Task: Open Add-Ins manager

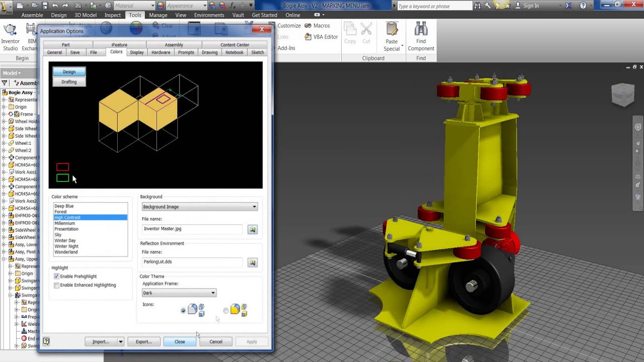Action: [286, 48]
